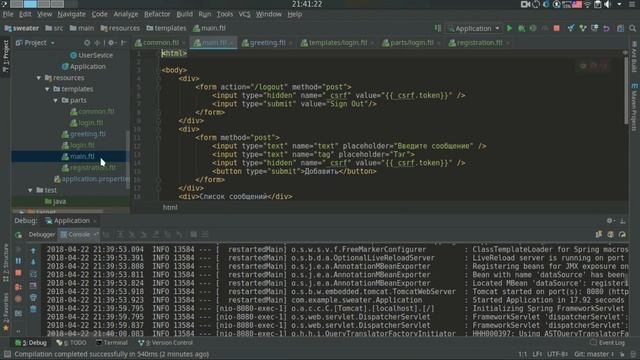Collapse the parts folder arrow

56,100
